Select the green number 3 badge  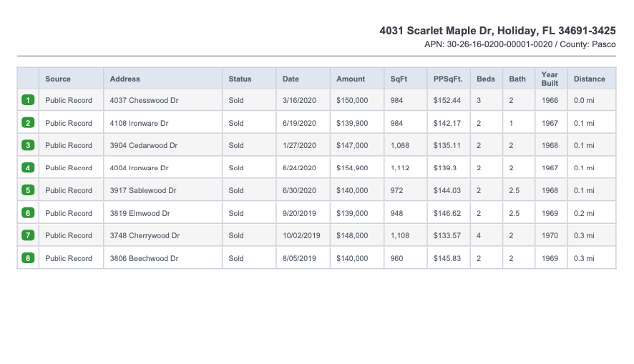point(28,145)
